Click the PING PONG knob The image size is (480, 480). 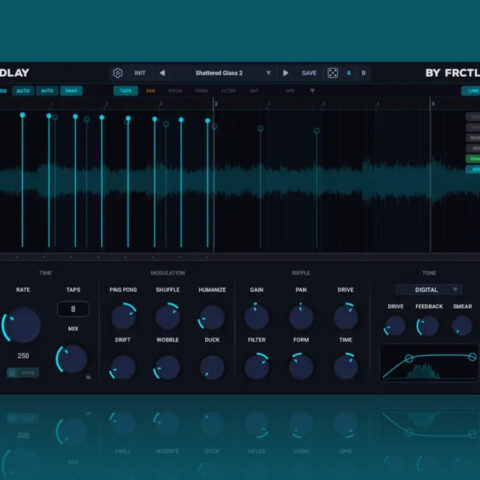pyautogui.click(x=123, y=317)
